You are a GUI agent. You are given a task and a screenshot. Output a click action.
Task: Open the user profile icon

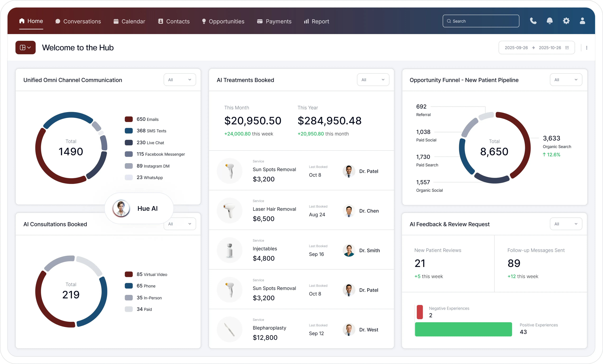(x=583, y=21)
